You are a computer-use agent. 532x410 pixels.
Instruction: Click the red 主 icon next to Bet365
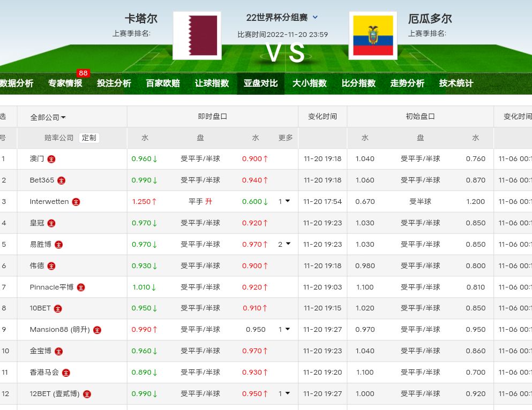click(62, 180)
